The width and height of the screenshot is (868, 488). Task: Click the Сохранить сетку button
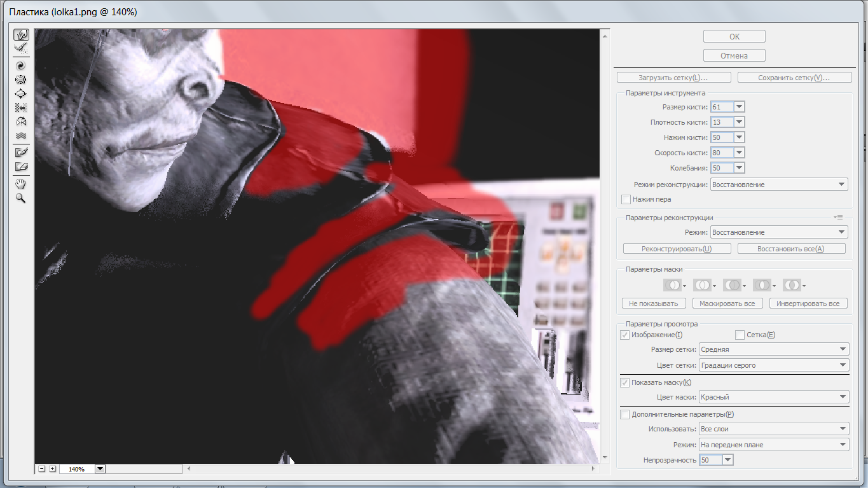pyautogui.click(x=795, y=78)
